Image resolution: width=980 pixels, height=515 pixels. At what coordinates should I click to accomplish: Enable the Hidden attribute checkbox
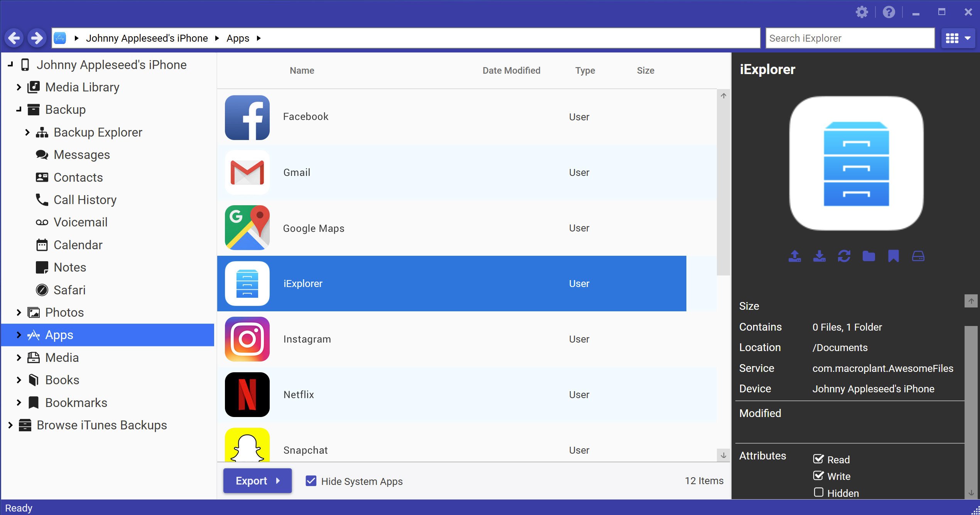point(819,493)
